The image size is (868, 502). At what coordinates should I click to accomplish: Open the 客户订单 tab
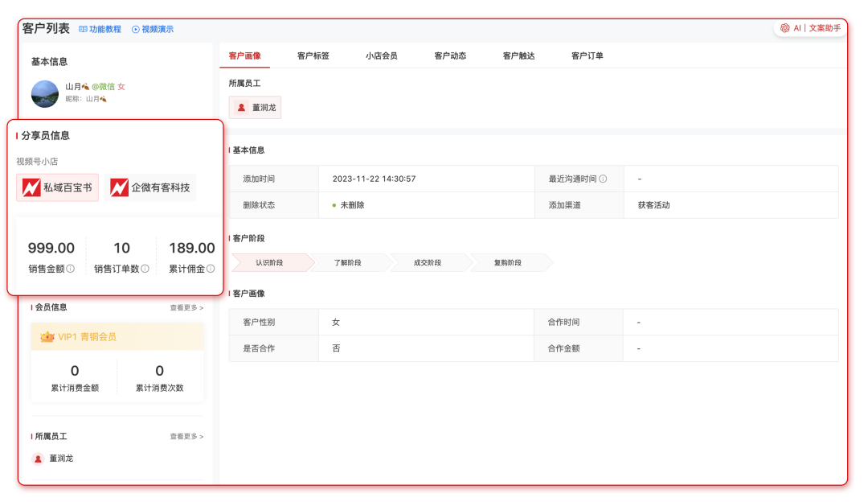tap(587, 56)
